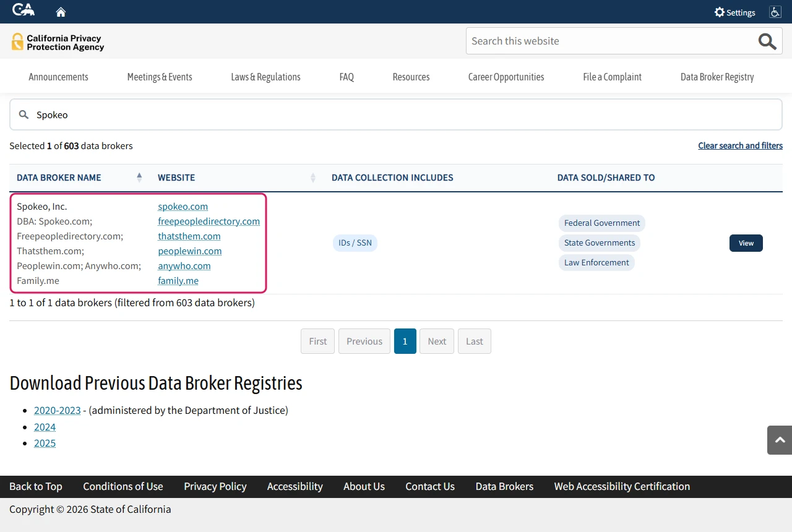Sort by Website column arrows
This screenshot has height=532, width=792.
coord(313,178)
